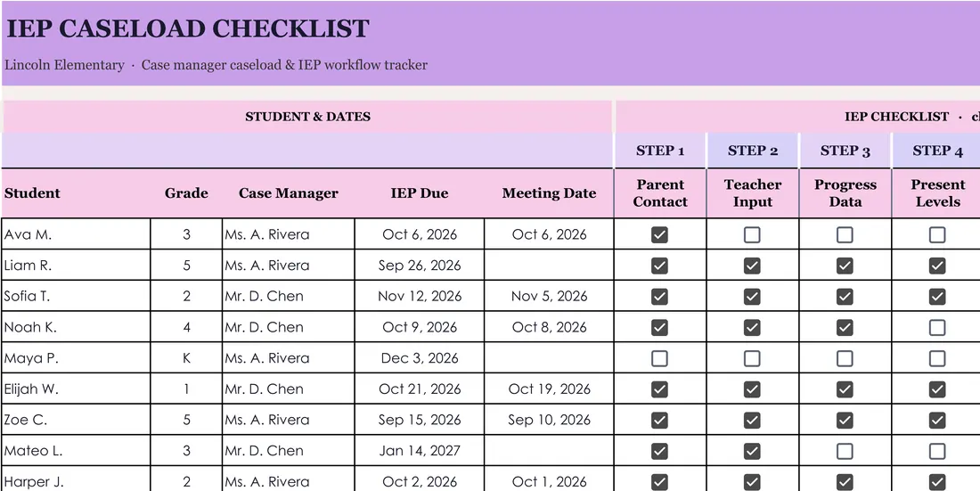Screen dimensions: 980x491
Task: Click the IEP Due column header
Action: 420,193
